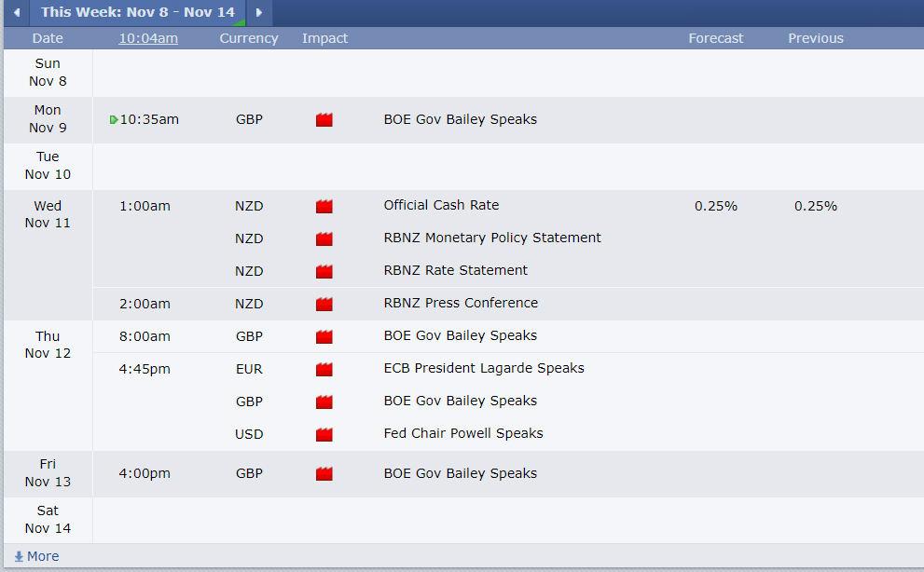Open Friday's BOE Gov Bailey Speaks event

click(461, 473)
